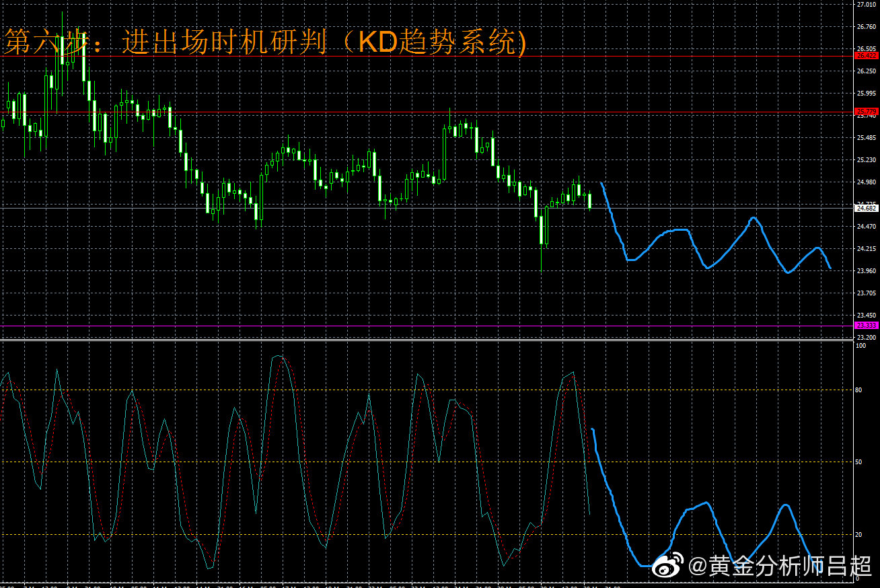This screenshot has height=588, width=880.
Task: Click the 24.215 price axis label
Action: pyautogui.click(x=866, y=249)
